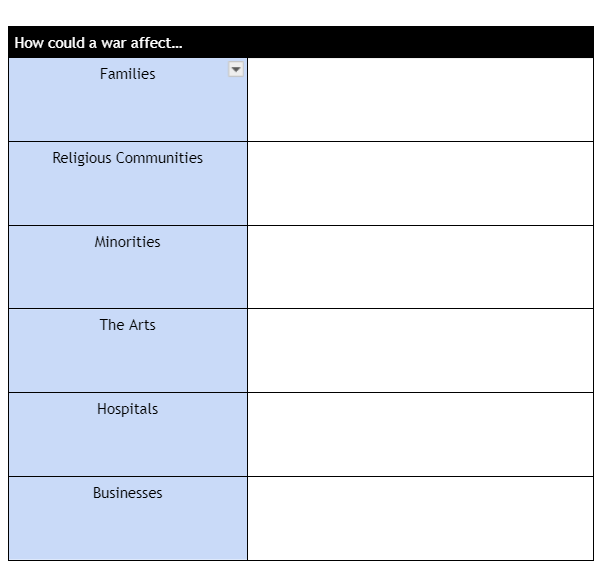Click the word 'affect...' in the black header
601x571 pixels.
(x=156, y=43)
